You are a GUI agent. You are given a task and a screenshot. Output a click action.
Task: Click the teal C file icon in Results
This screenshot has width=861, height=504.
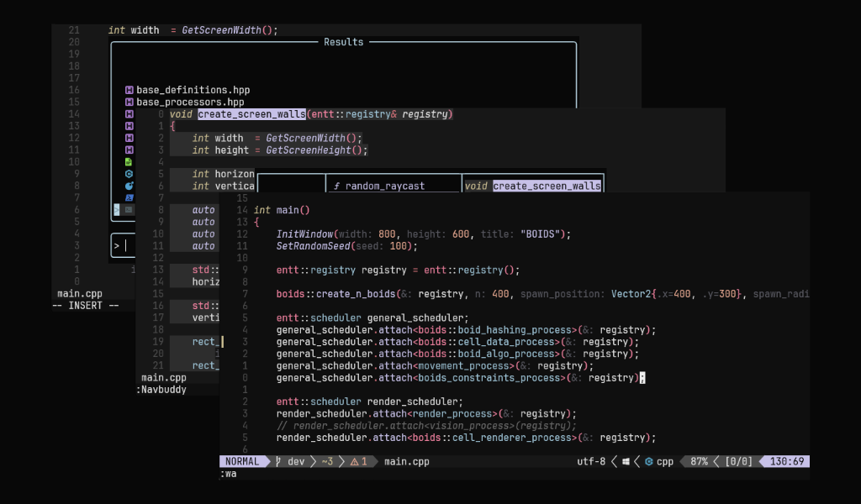coord(129,174)
